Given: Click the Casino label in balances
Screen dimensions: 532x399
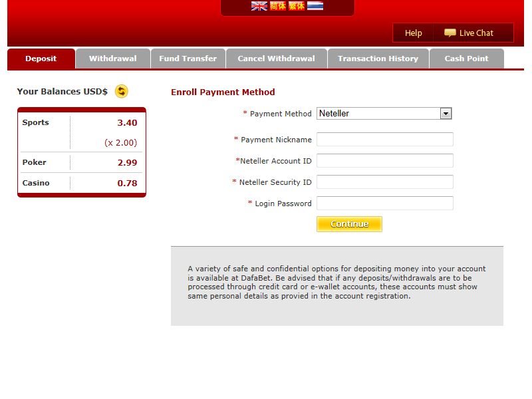Looking at the screenshot, I should click(36, 184).
